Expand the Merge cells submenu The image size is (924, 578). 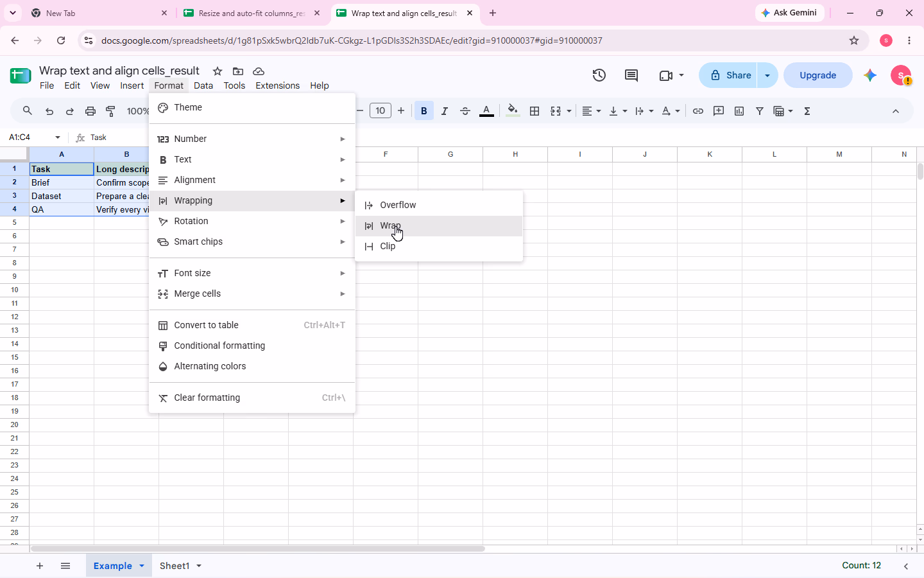pyautogui.click(x=252, y=293)
